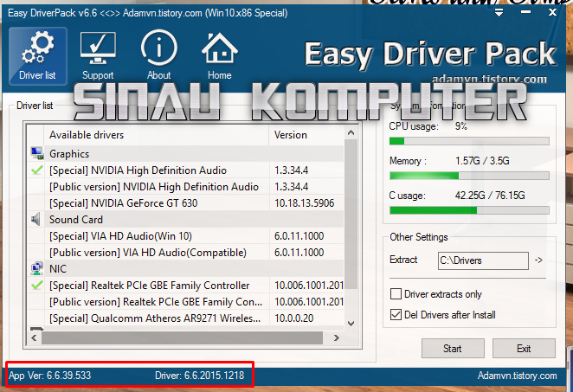
Task: Go to the Home tab
Action: [x=220, y=56]
